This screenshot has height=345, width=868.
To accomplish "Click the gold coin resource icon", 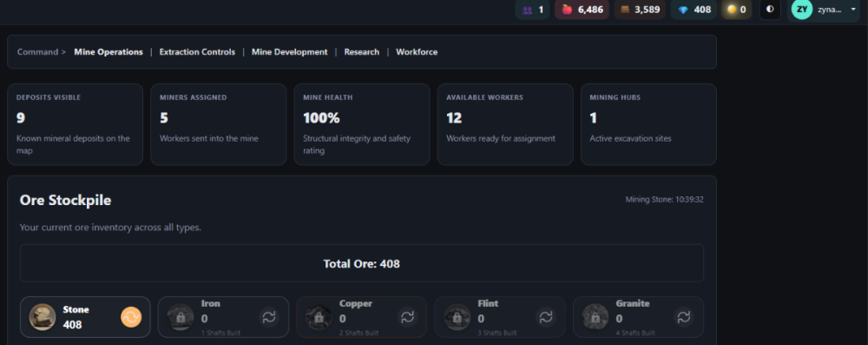I will tap(732, 10).
